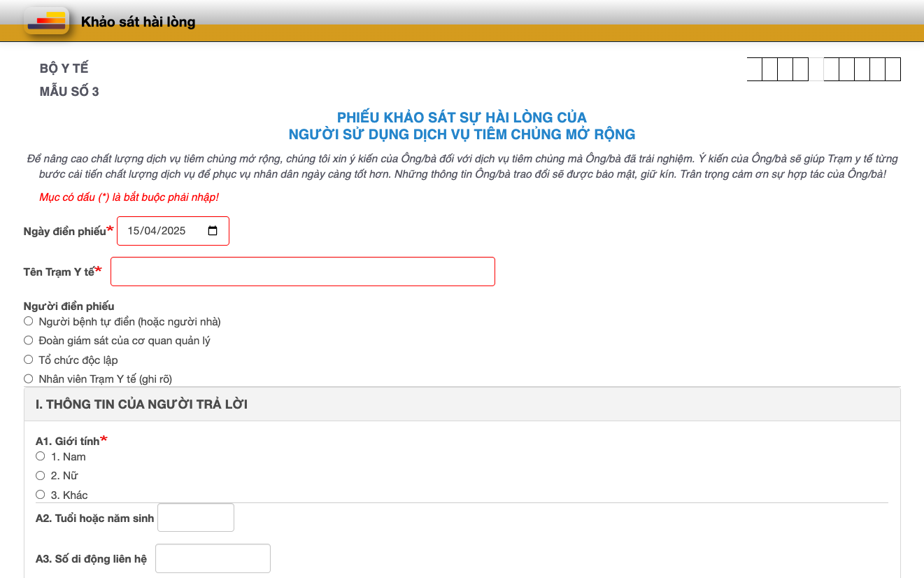The width and height of the screenshot is (924, 578).
Task: Select gender "1. Nam"
Action: [40, 456]
